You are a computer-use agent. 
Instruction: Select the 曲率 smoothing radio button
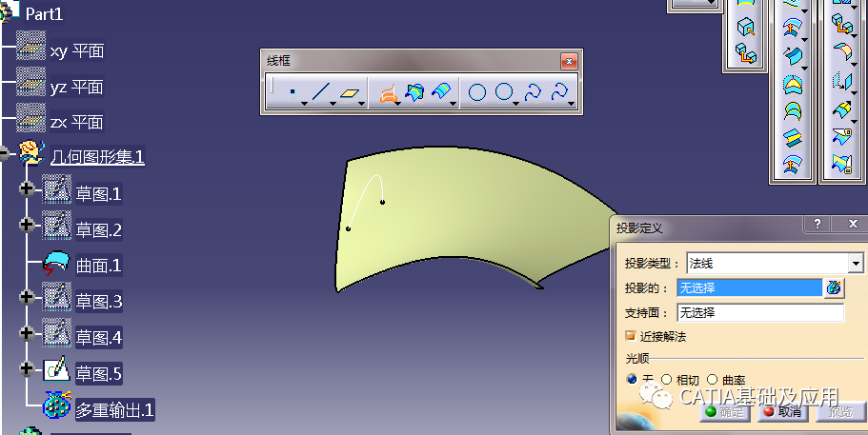713,379
